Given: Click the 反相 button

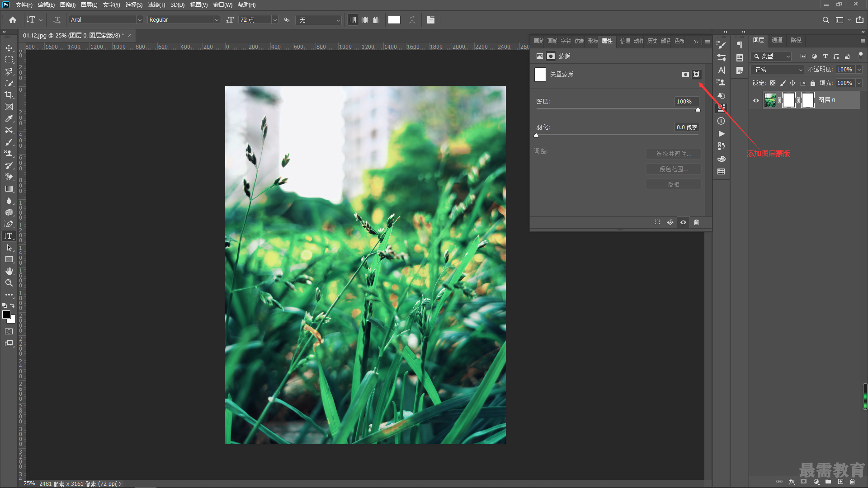Looking at the screenshot, I should pos(674,184).
